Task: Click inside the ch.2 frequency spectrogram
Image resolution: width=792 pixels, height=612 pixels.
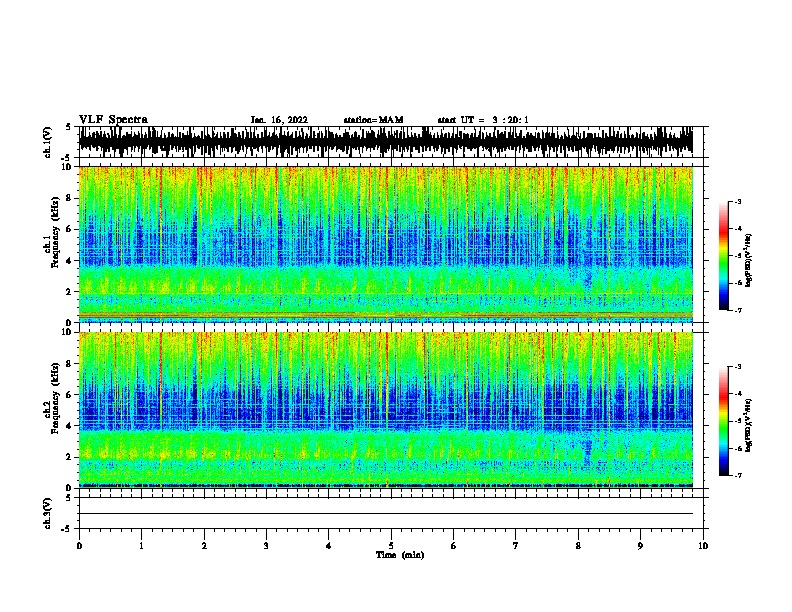Action: pos(385,410)
